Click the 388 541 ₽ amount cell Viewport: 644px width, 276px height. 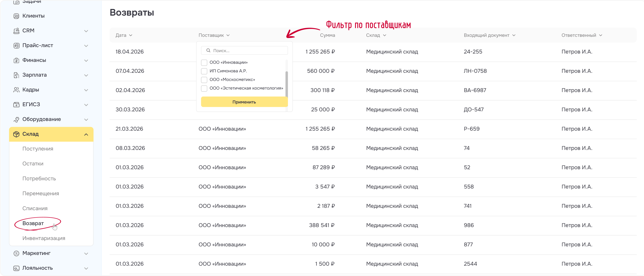tap(321, 225)
